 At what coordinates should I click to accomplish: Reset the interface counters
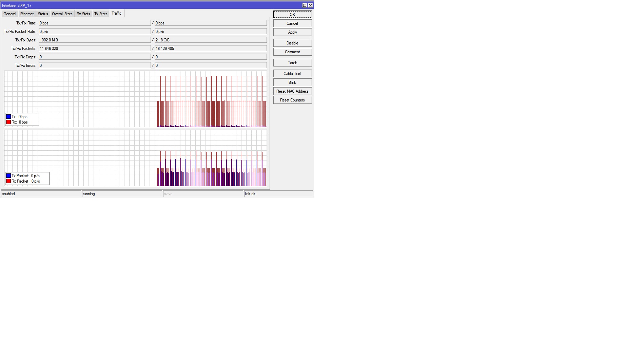tap(292, 100)
